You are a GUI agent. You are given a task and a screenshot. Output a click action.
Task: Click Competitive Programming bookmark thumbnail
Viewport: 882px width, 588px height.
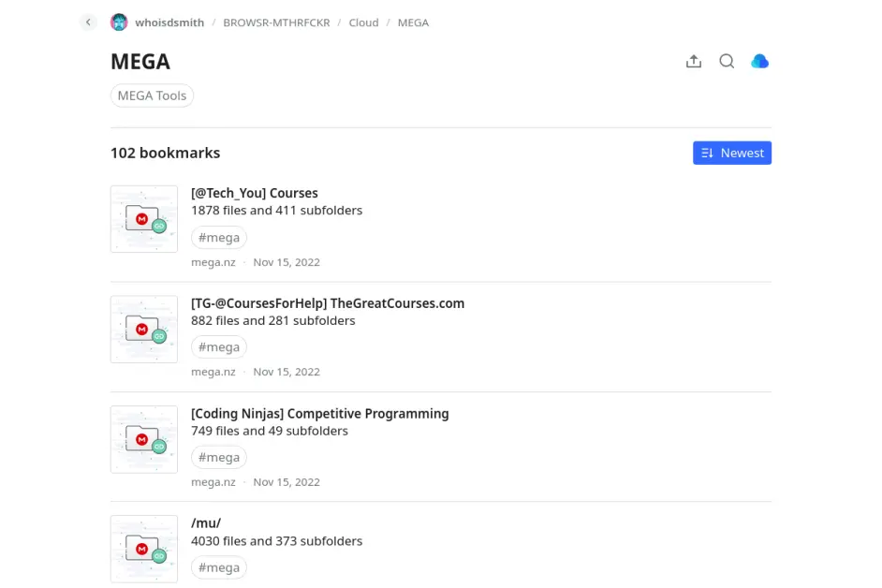[144, 439]
